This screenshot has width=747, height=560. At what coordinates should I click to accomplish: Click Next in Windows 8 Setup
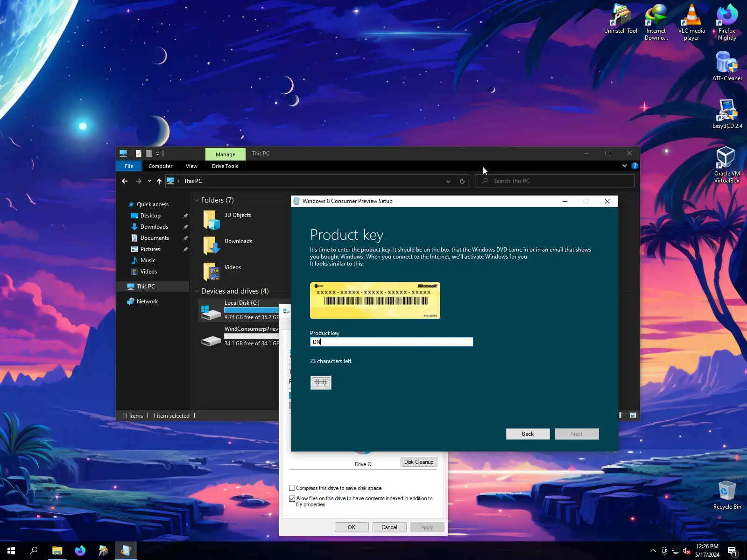(577, 434)
